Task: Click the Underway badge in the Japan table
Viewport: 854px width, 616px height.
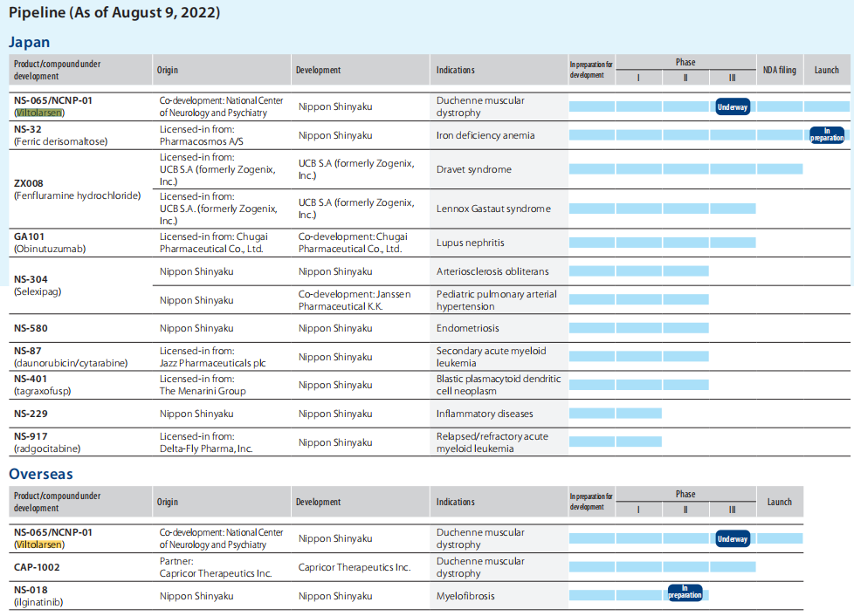Action: (733, 106)
